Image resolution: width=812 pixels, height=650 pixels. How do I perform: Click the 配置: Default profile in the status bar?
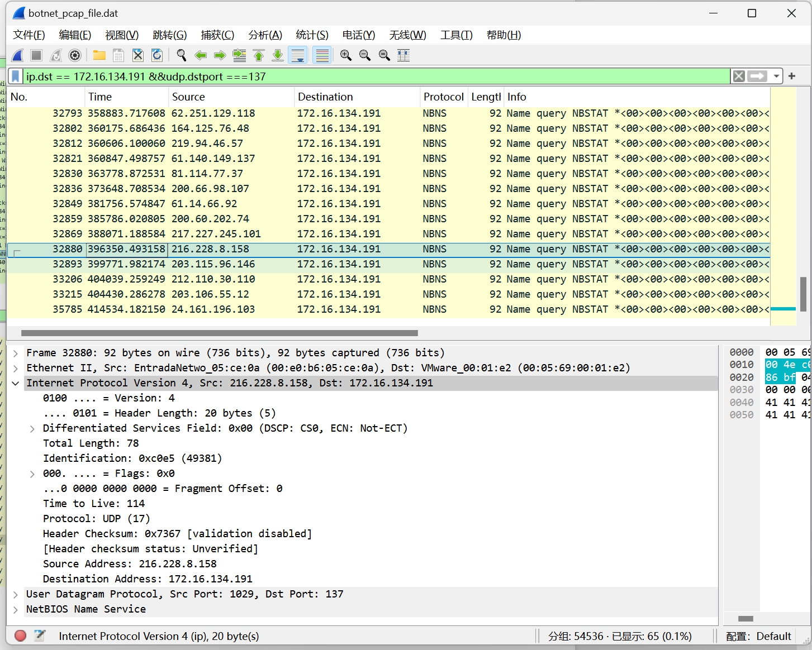(x=758, y=636)
